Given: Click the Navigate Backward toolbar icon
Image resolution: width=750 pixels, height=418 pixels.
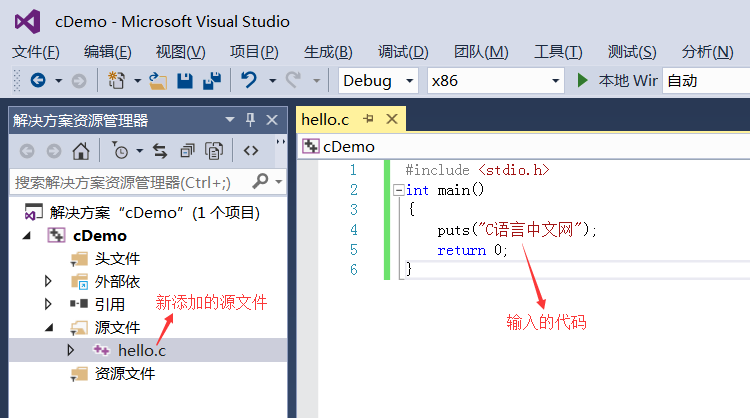Looking at the screenshot, I should coord(38,81).
